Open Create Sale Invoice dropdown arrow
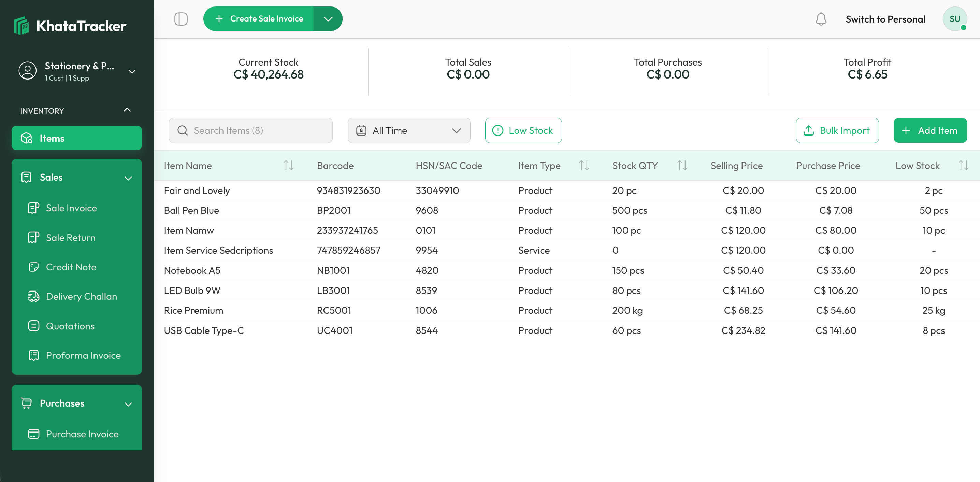Viewport: 980px width, 482px height. [328, 19]
